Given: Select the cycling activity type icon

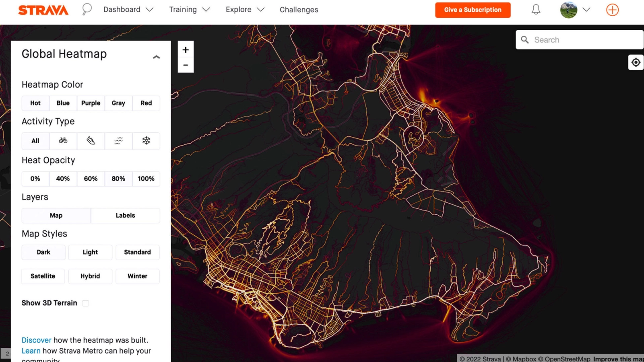Looking at the screenshot, I should tap(63, 141).
